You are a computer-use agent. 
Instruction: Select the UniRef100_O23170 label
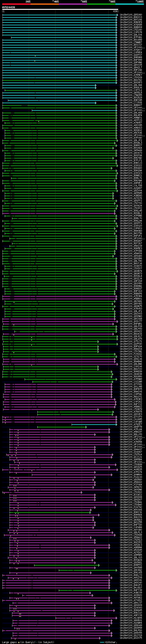pos(131,357)
